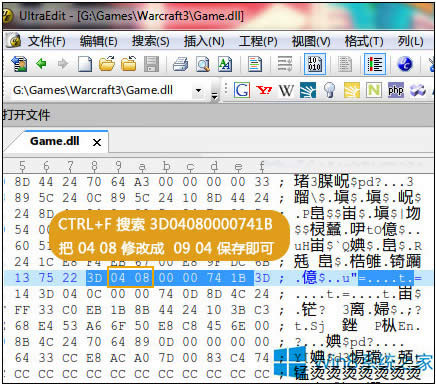The height and width of the screenshot is (386, 436).
Task: Click the word wrap lines icon
Action: tap(285, 64)
